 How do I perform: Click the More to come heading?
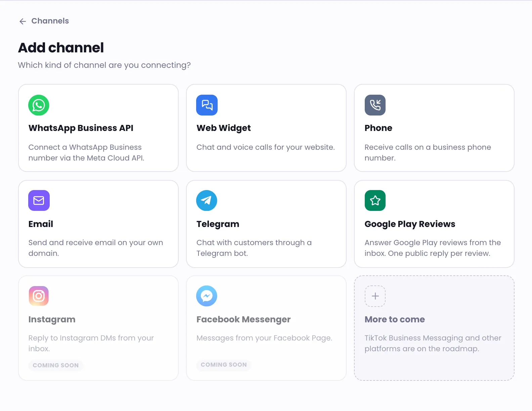click(x=395, y=319)
